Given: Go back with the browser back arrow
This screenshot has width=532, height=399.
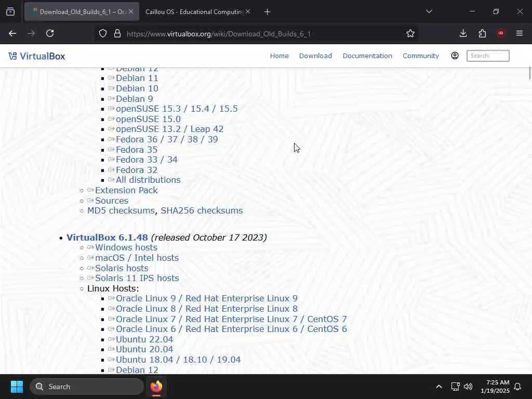Looking at the screenshot, I should 12,33.
